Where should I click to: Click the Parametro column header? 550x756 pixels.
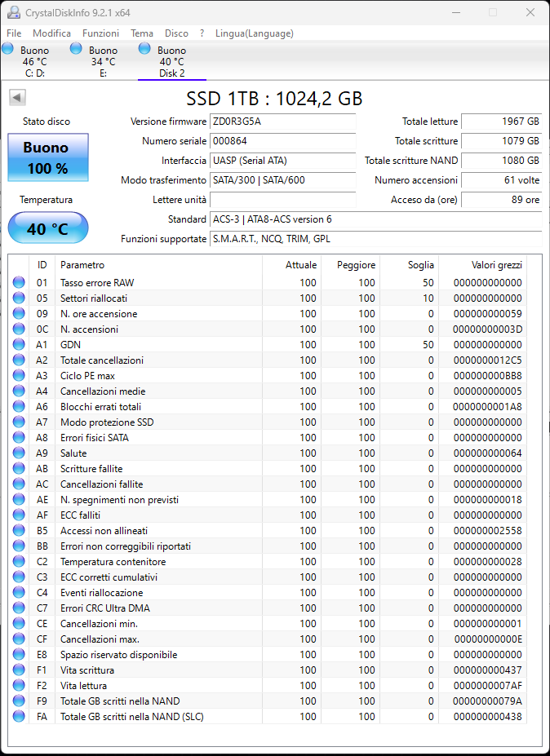[159, 265]
